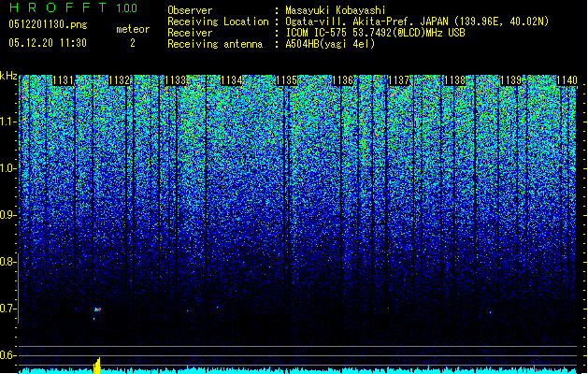Click the 1132 time marker
Screen dimensions: 588x374
coord(120,80)
